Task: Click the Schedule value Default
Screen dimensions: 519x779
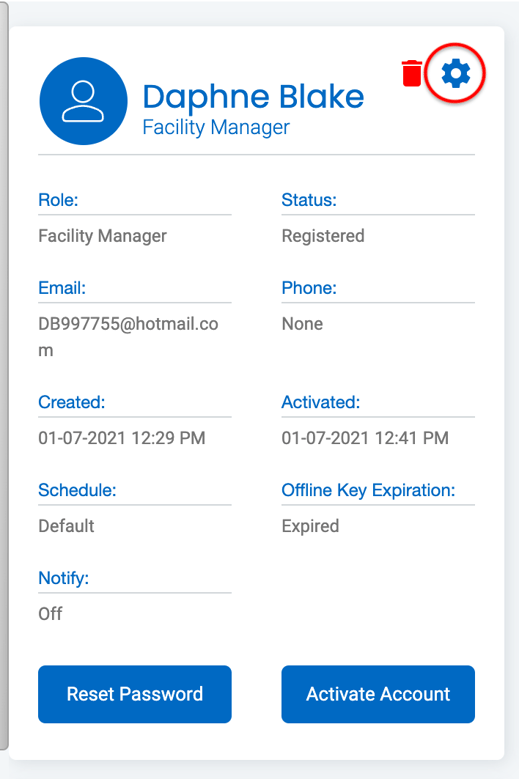Action: point(66,526)
